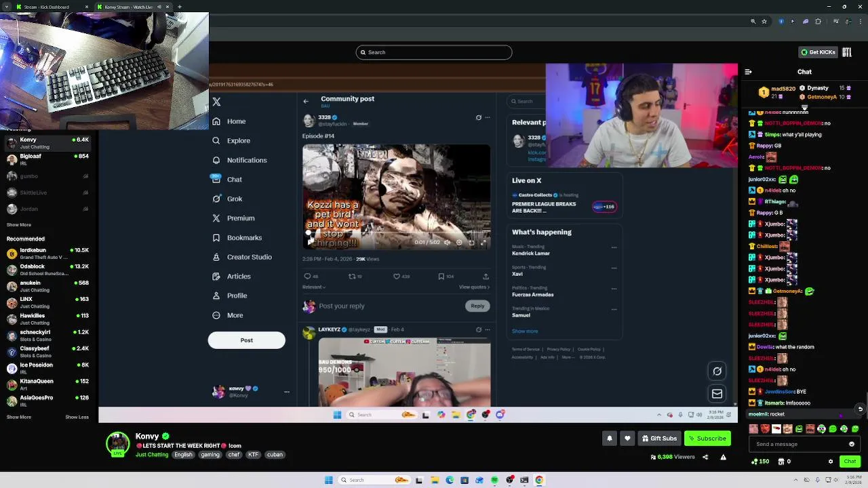
Task: Click the share stream icon
Action: pyautogui.click(x=705, y=457)
